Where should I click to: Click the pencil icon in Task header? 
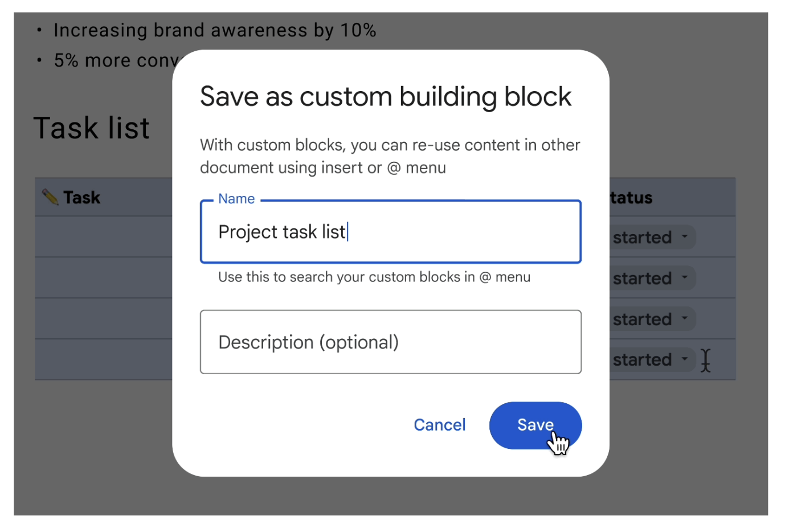pyautogui.click(x=50, y=198)
